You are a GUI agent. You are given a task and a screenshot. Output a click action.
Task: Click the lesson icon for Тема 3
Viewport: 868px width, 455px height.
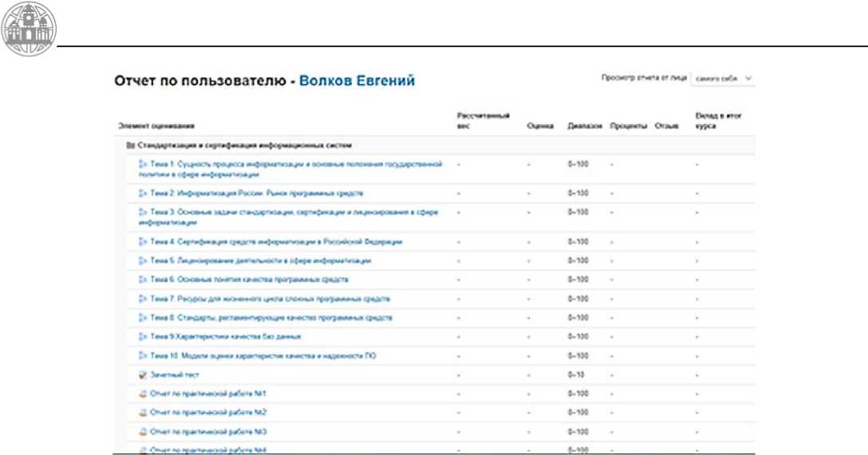[143, 212]
